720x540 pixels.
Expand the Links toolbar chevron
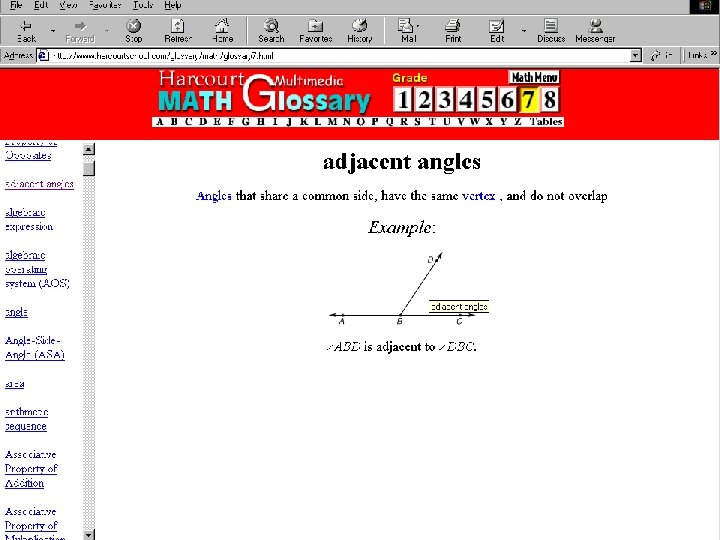click(x=713, y=54)
